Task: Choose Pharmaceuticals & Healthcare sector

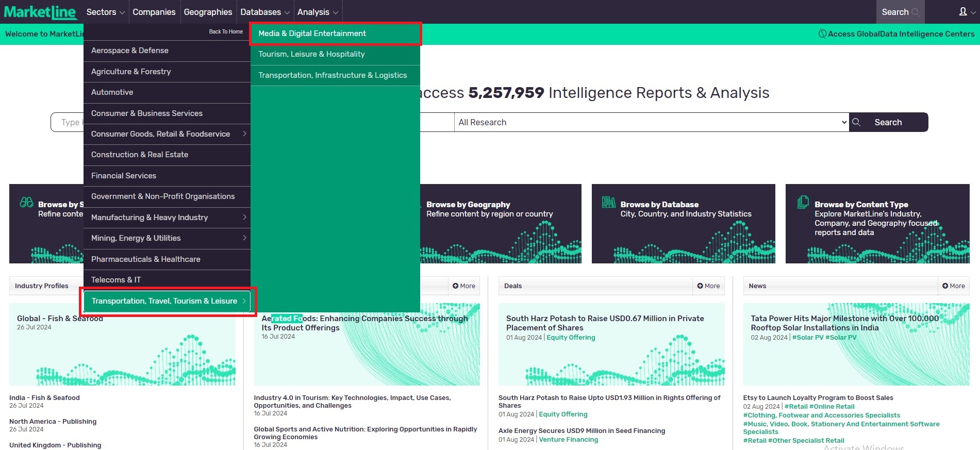Action: pyautogui.click(x=146, y=259)
